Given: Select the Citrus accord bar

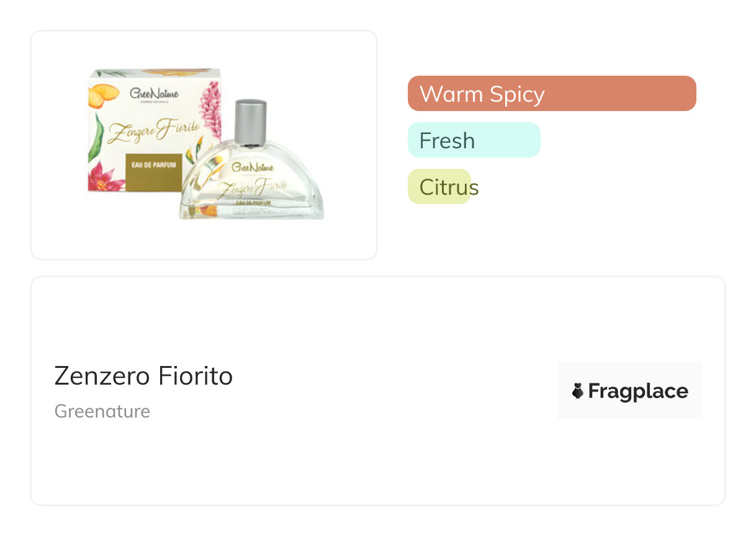Looking at the screenshot, I should 439,187.
